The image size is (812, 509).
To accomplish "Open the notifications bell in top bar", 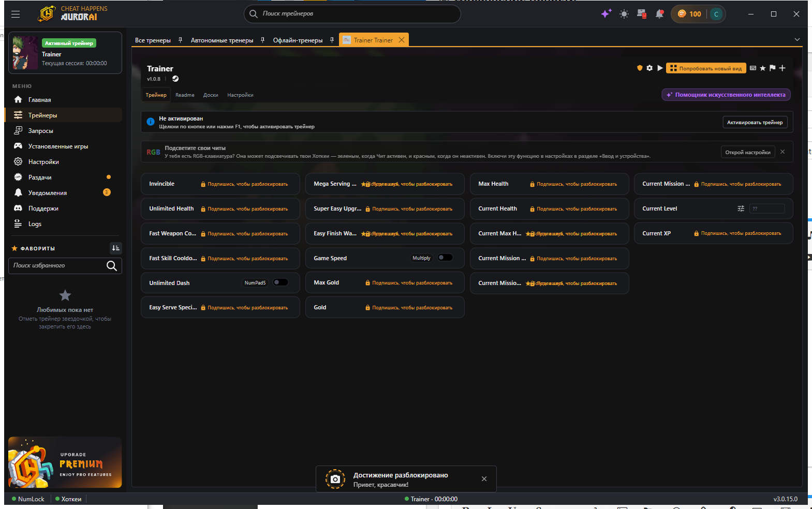I will [659, 14].
